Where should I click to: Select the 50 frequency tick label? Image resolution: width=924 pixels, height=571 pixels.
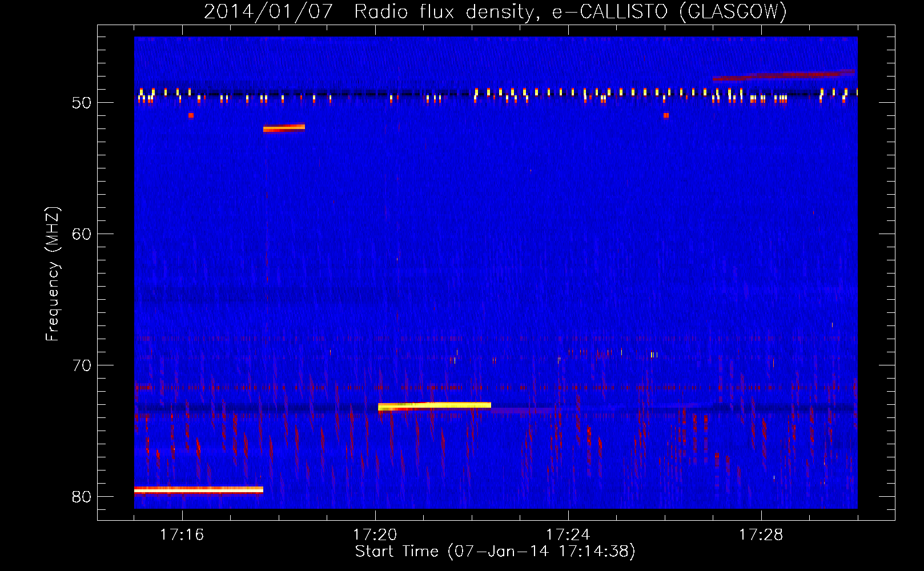[82, 103]
